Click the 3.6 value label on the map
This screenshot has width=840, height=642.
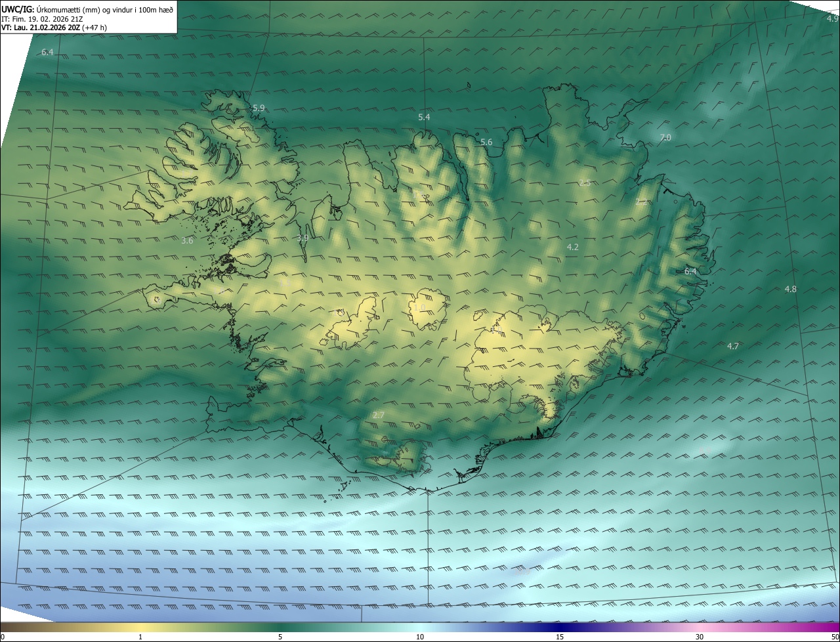187,240
